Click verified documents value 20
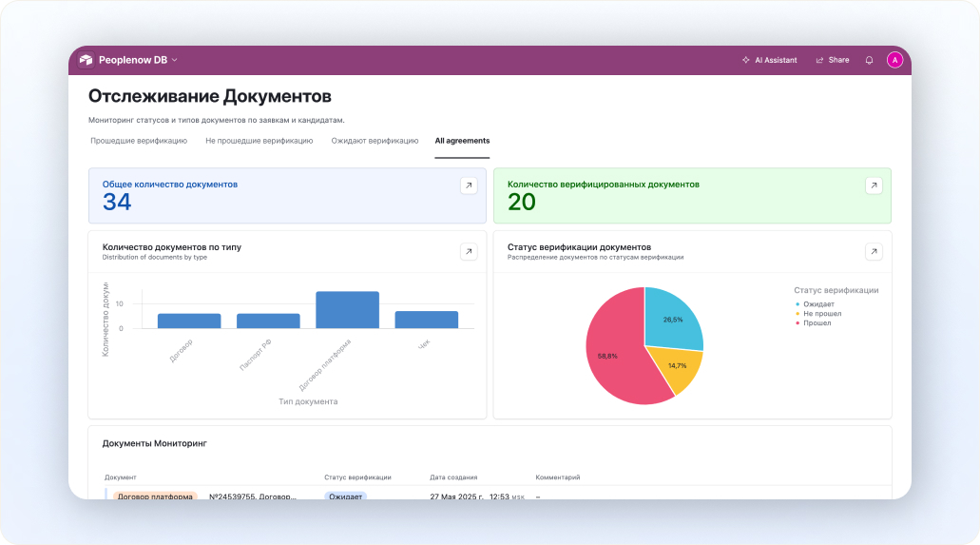 522,202
